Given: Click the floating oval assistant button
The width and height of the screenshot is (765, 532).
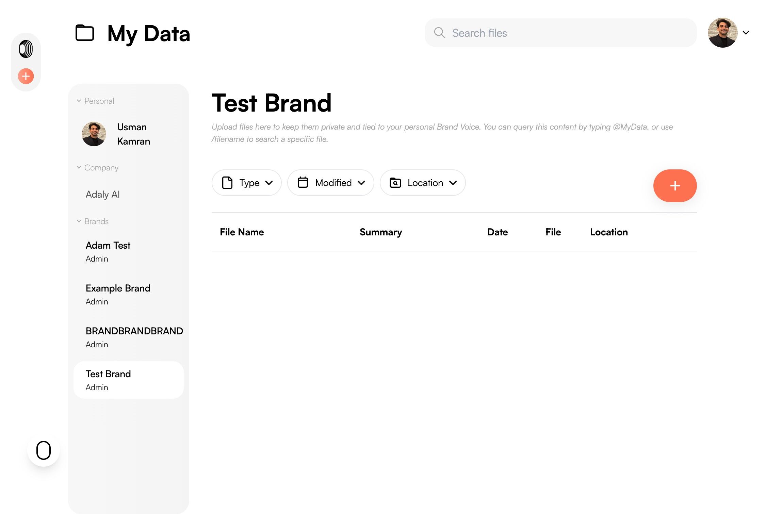Looking at the screenshot, I should click(x=44, y=450).
